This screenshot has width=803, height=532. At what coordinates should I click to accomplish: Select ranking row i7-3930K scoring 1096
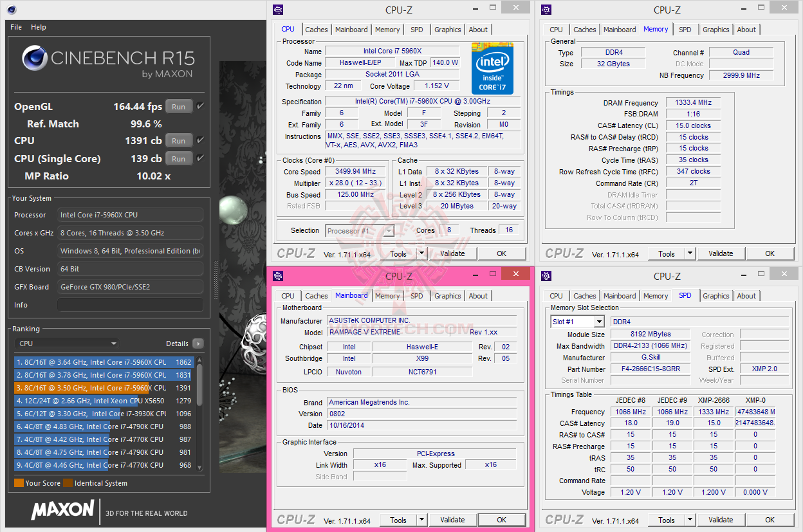point(104,414)
